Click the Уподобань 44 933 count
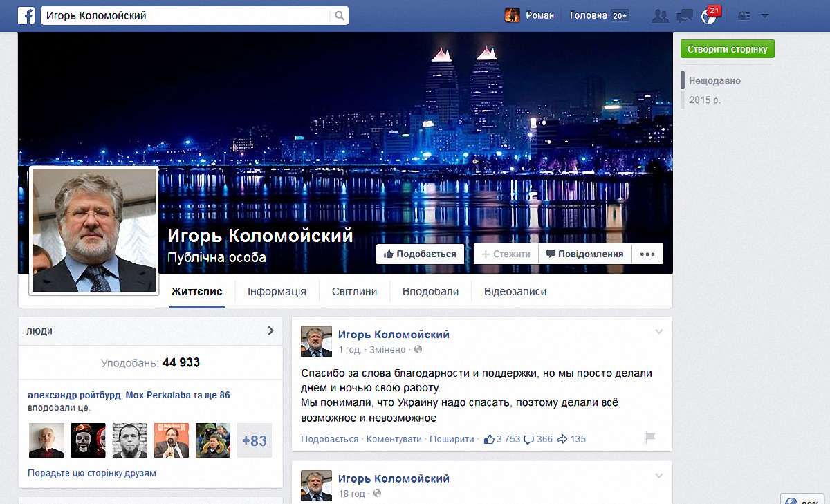This screenshot has height=504, width=830. (150, 362)
